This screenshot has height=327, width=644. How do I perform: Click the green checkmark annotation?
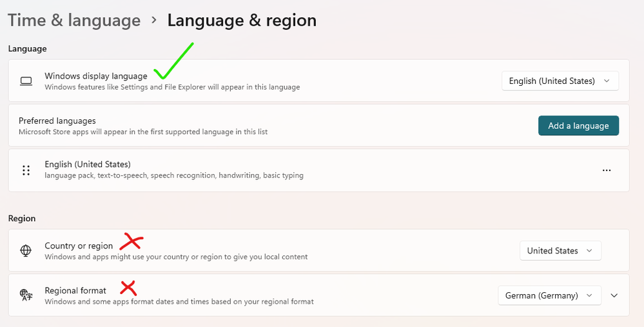[171, 62]
